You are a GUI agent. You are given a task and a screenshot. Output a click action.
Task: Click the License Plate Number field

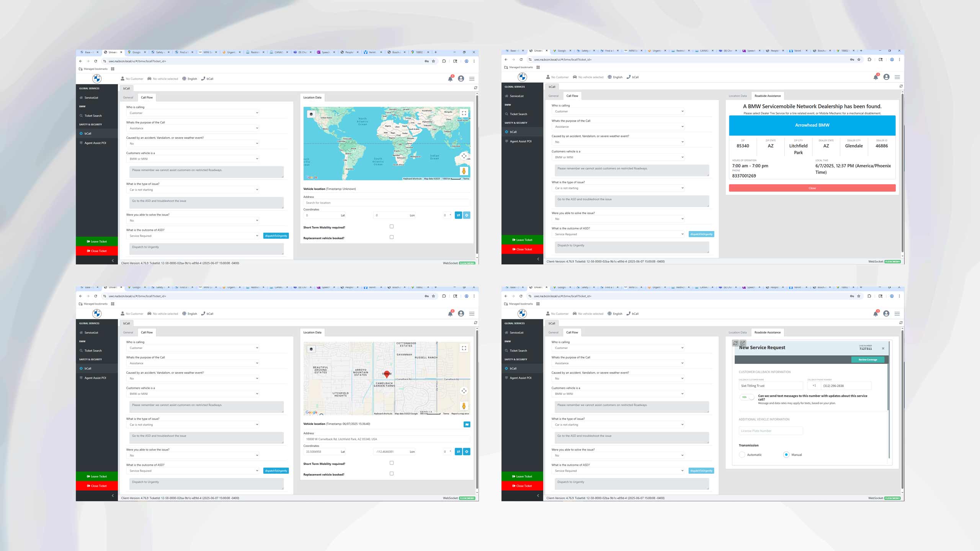tap(770, 431)
